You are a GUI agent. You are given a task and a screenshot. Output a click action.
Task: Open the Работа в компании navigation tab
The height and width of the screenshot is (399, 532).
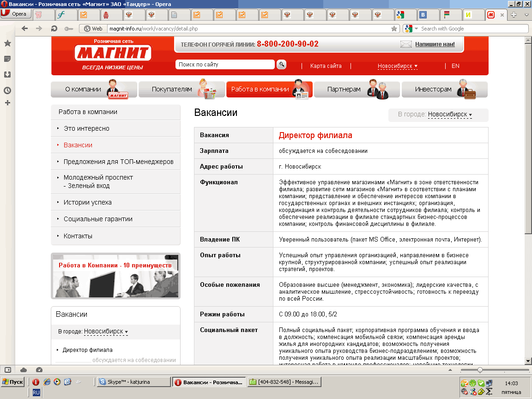click(x=269, y=89)
